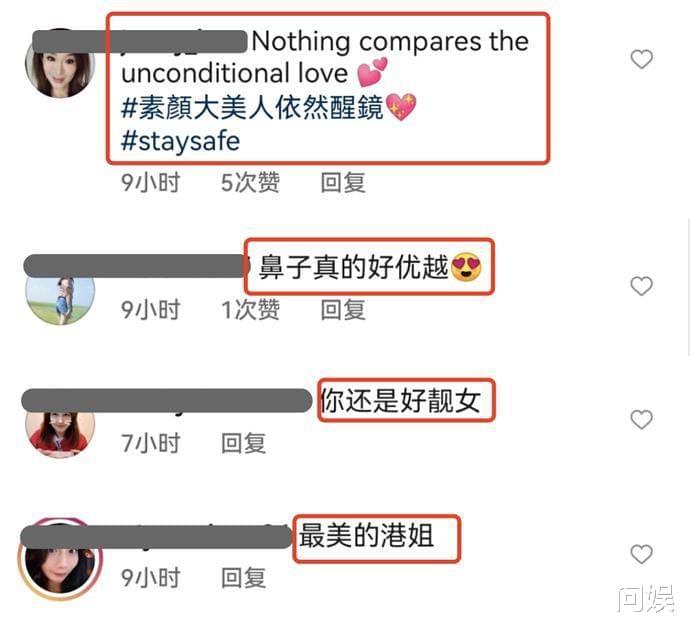
Task: Like the 你还是好靓女 comment via heart icon
Action: pos(641,420)
